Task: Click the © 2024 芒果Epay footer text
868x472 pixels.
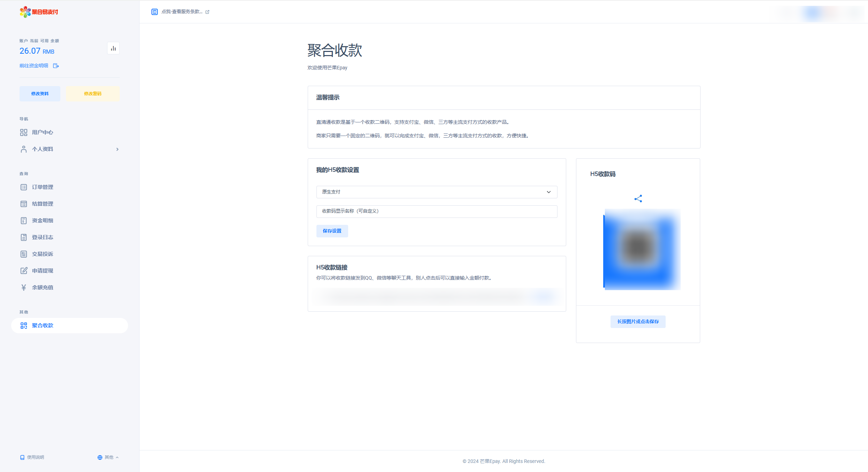Action: tap(504, 461)
